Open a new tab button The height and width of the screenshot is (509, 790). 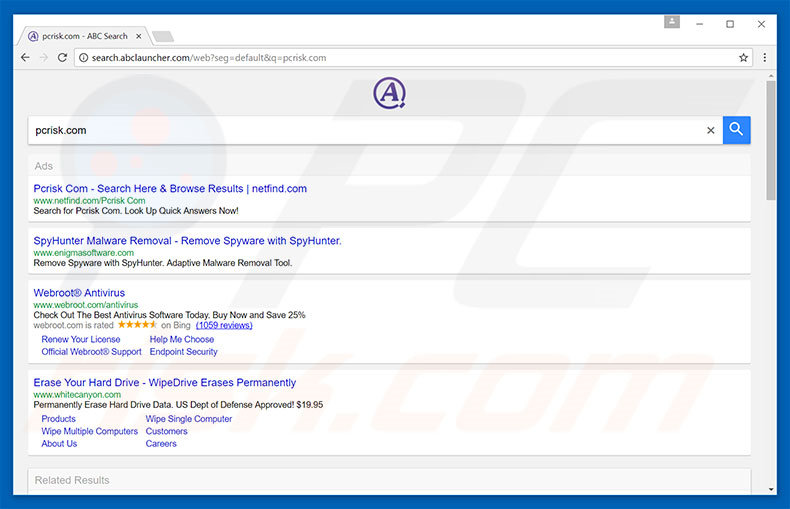tap(163, 36)
